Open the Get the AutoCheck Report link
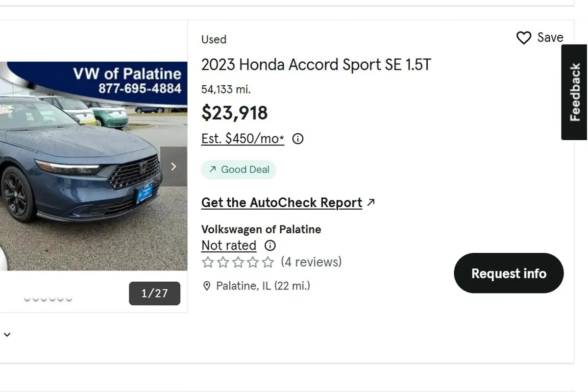Image resolution: width=588 pixels, height=392 pixels. (282, 202)
